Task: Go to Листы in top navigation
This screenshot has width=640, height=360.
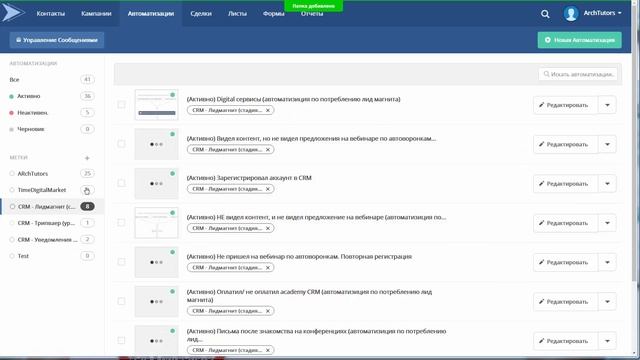Action: point(237,14)
